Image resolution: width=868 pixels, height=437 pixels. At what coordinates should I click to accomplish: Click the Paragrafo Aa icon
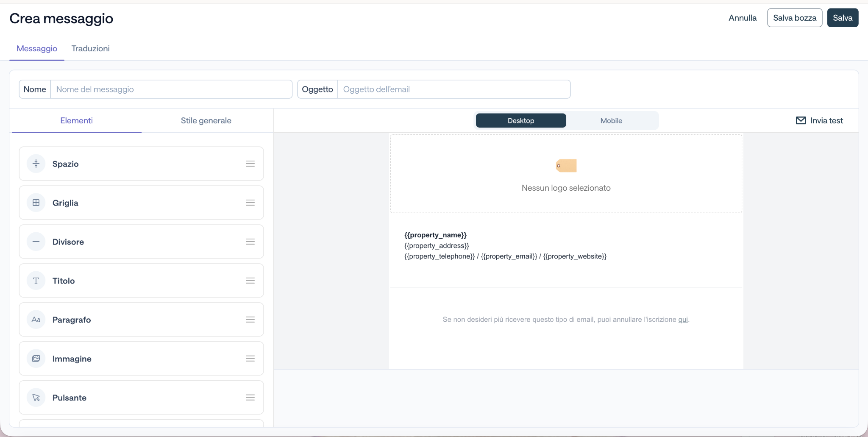coord(36,320)
